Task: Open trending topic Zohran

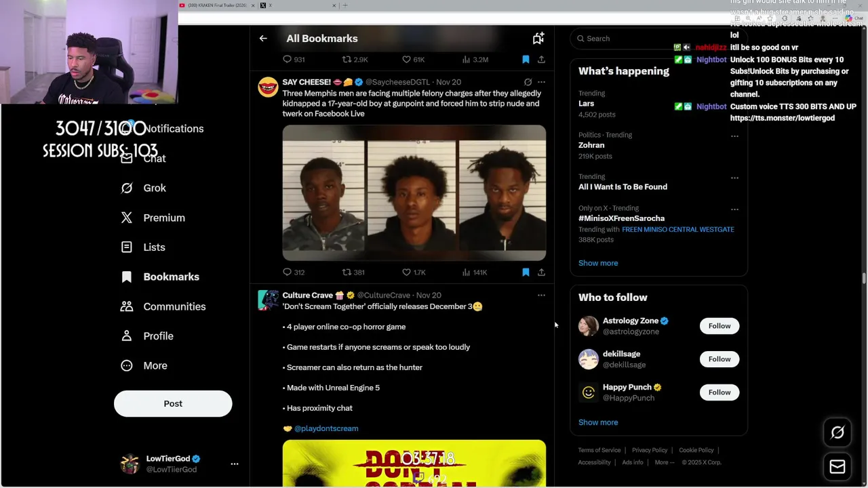Action: click(x=591, y=145)
